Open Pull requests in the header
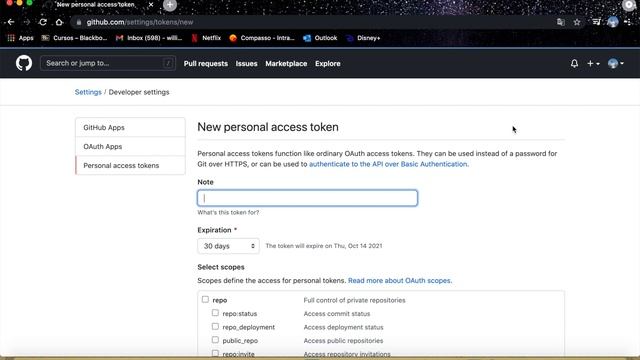 (x=206, y=64)
